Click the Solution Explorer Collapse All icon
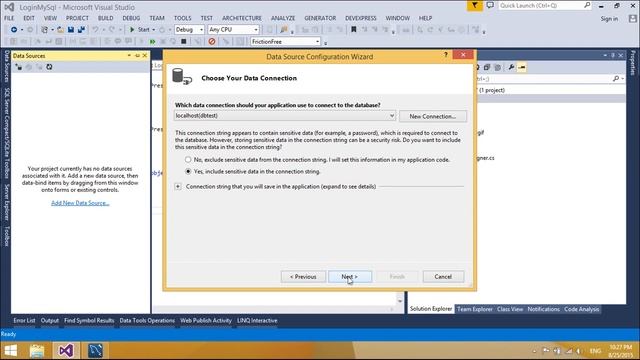The width and height of the screenshot is (640, 360). pyautogui.click(x=487, y=67)
